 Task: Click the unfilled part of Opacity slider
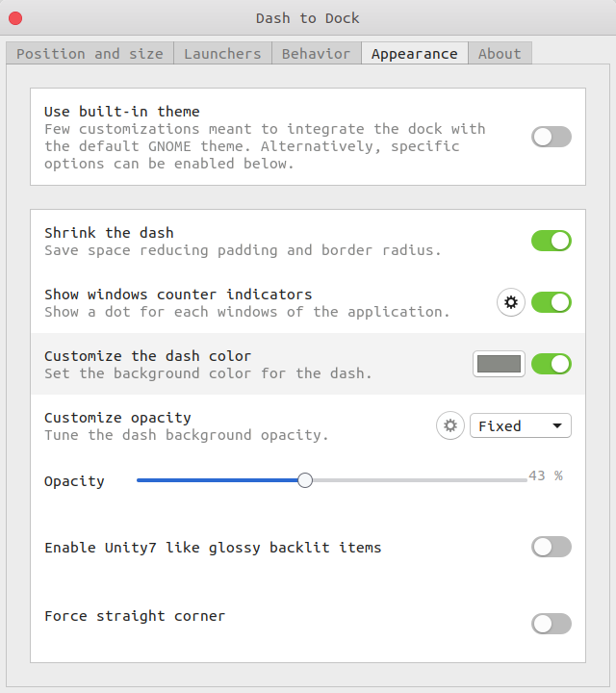pyautogui.click(x=420, y=480)
